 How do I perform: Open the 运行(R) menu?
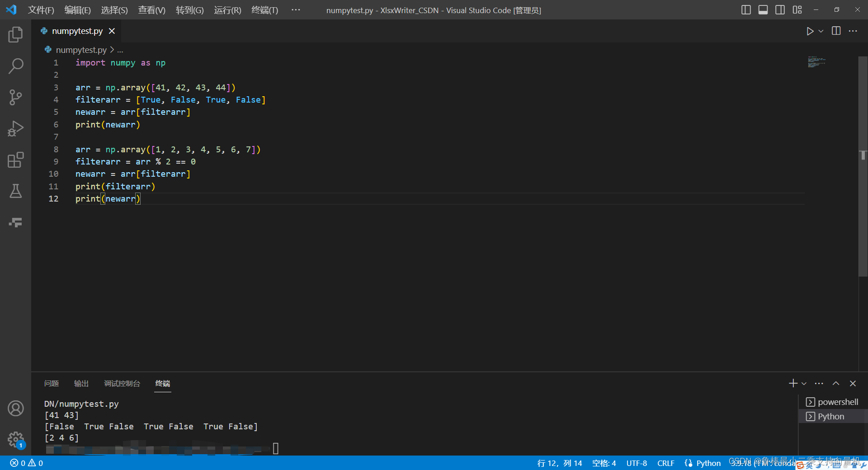click(x=228, y=10)
